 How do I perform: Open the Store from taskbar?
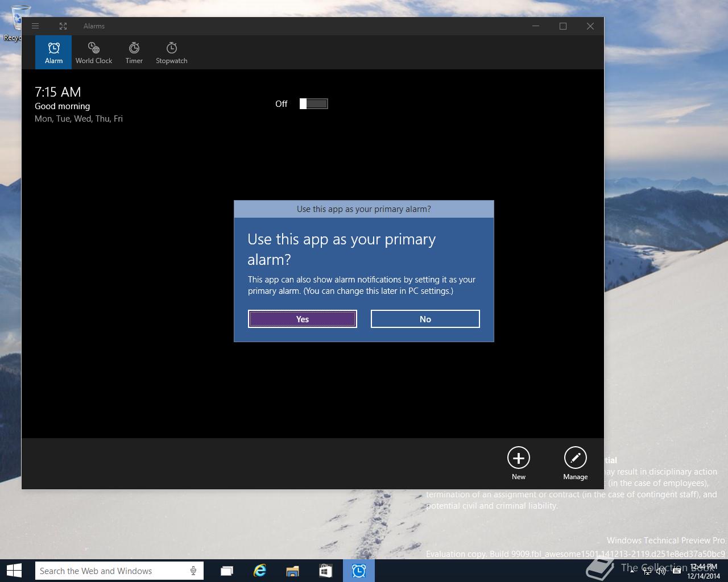[x=325, y=571]
